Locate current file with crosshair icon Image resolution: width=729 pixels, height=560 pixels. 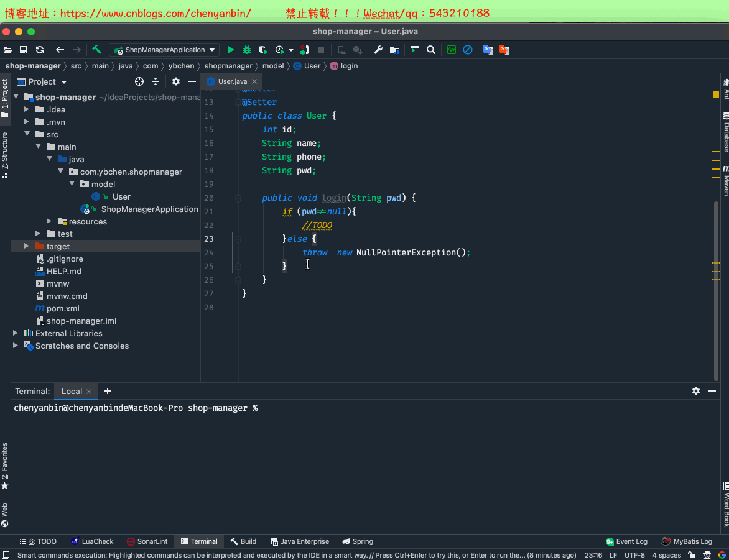139,81
